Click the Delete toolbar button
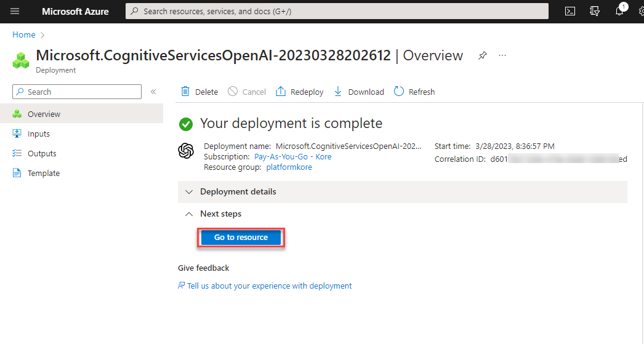 click(199, 92)
